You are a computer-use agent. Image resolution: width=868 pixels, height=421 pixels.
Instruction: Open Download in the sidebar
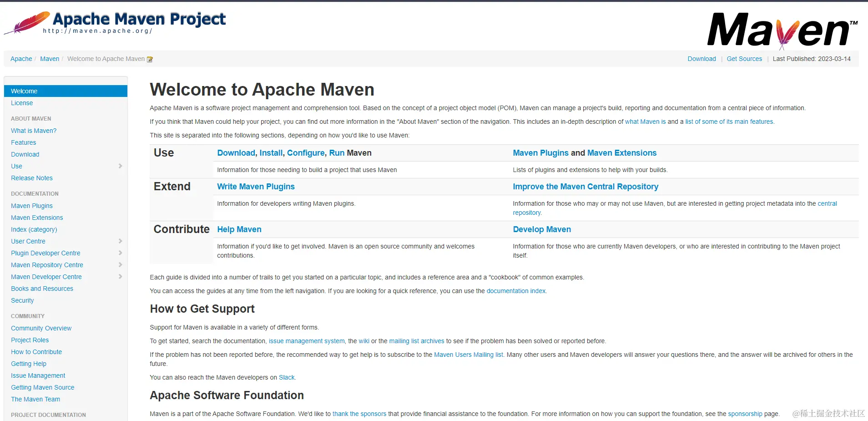tap(25, 154)
